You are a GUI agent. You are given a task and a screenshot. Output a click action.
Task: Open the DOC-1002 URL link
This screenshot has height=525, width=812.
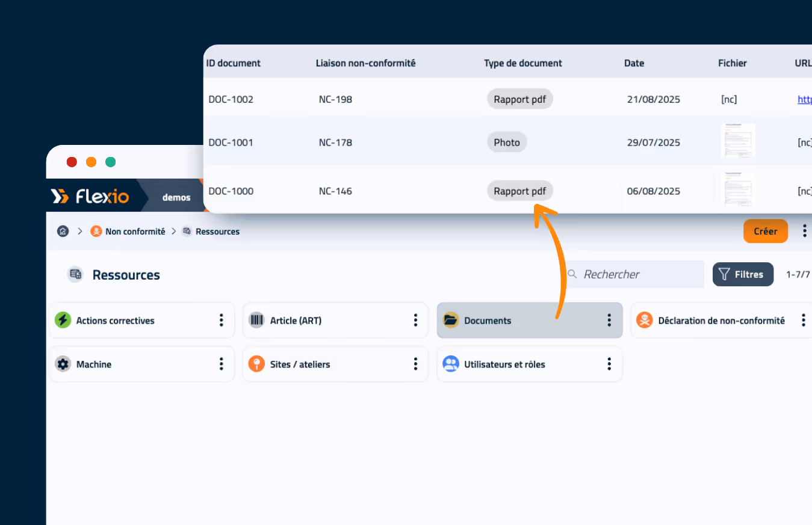tap(805, 99)
